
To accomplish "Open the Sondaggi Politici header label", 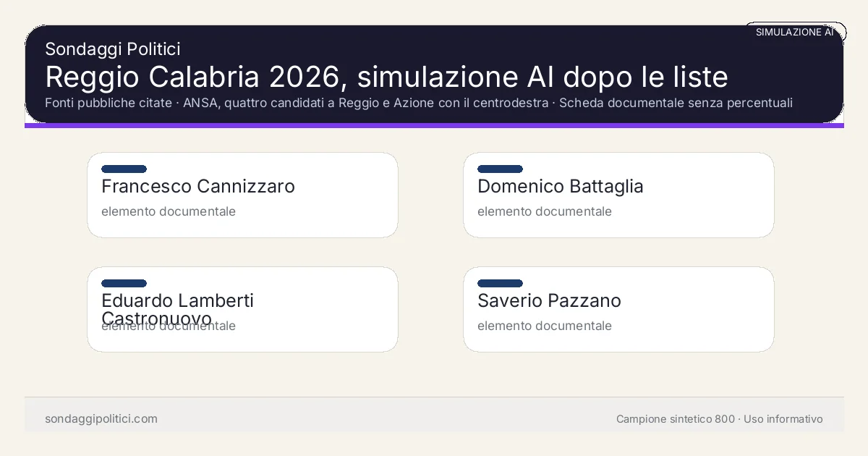I will (x=112, y=48).
